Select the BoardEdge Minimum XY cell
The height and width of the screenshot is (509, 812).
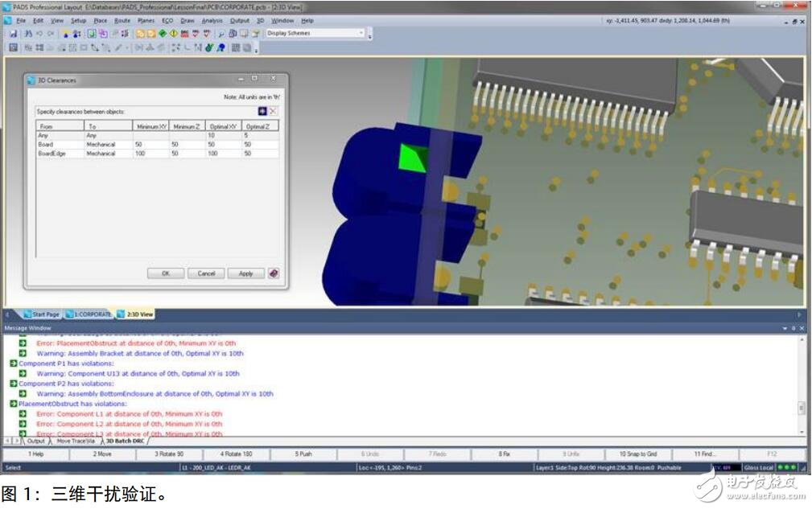[x=150, y=153]
